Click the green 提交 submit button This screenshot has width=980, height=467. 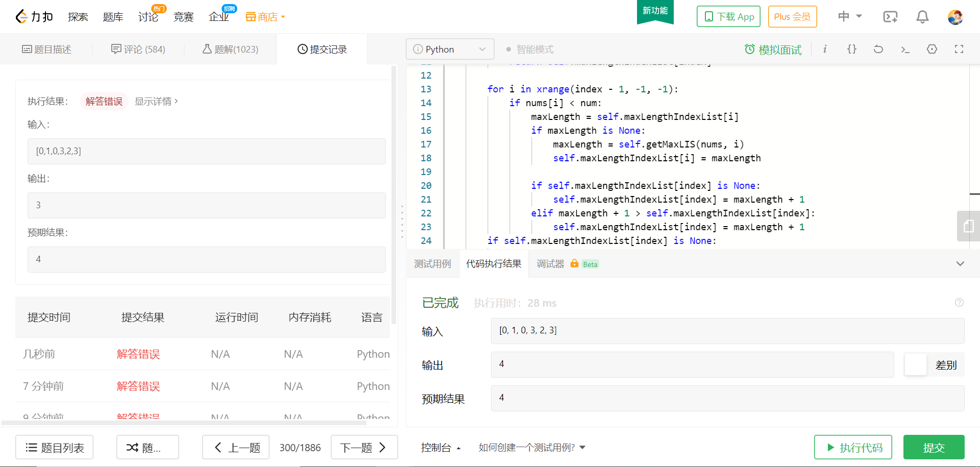pyautogui.click(x=934, y=448)
